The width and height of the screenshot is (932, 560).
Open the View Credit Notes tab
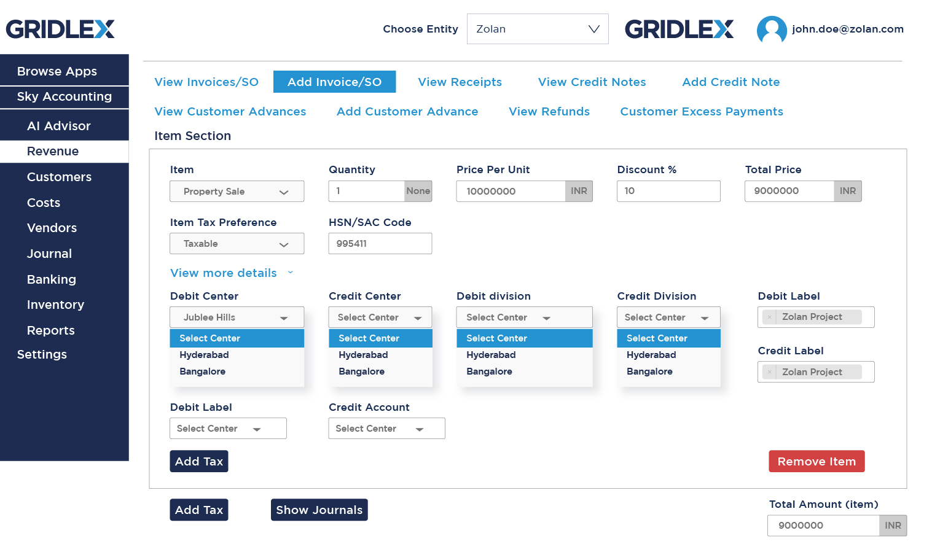point(592,82)
